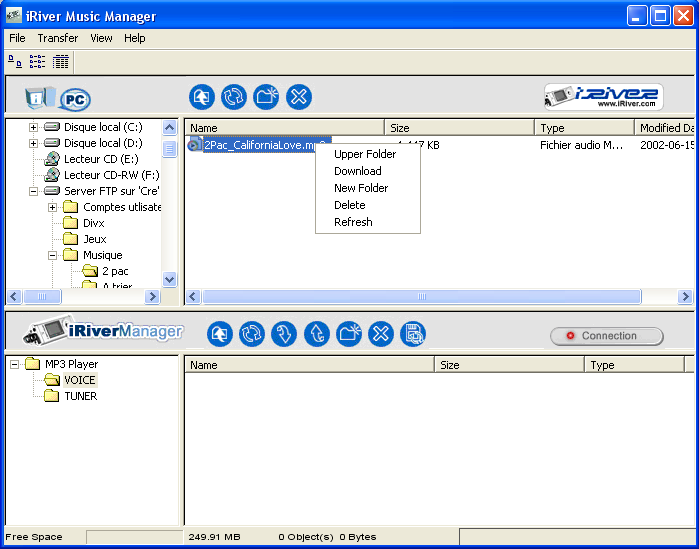Choose Upper Folder in context menu
Screen dimensions: 699x549
368,154
